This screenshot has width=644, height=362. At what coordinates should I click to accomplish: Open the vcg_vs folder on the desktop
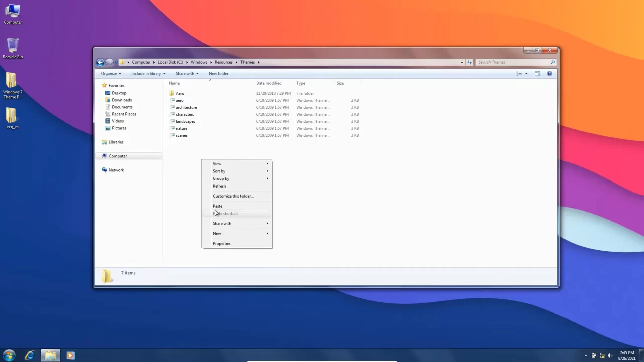tap(13, 118)
